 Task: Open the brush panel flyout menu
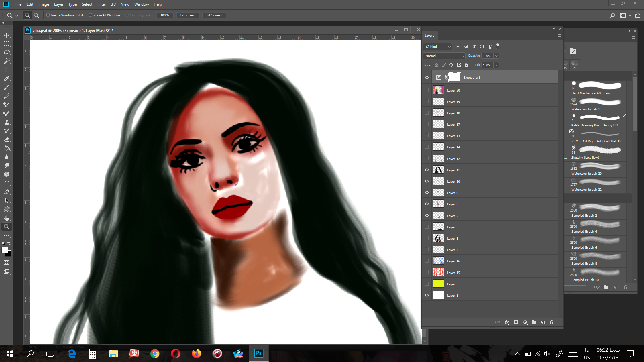(634, 38)
